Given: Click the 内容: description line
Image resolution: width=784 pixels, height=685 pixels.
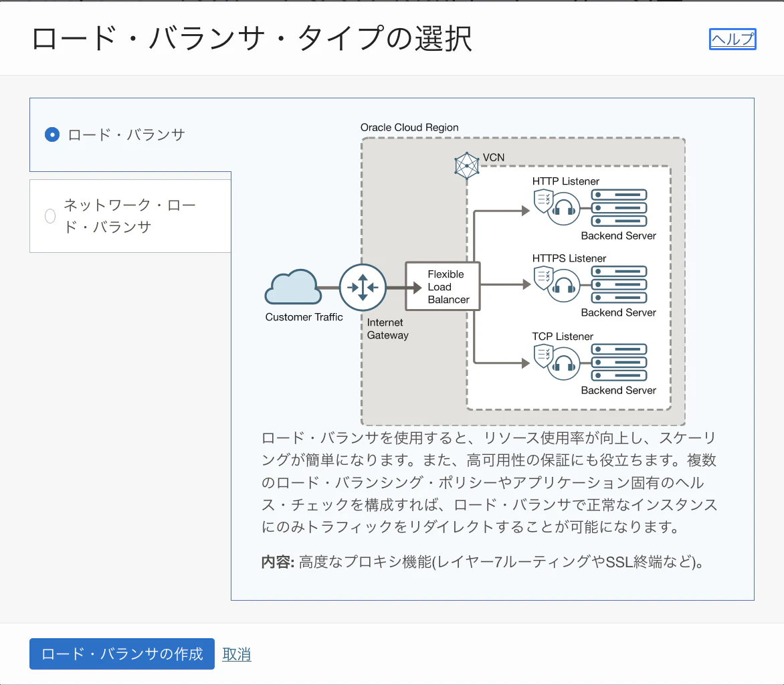Looking at the screenshot, I should 482,562.
